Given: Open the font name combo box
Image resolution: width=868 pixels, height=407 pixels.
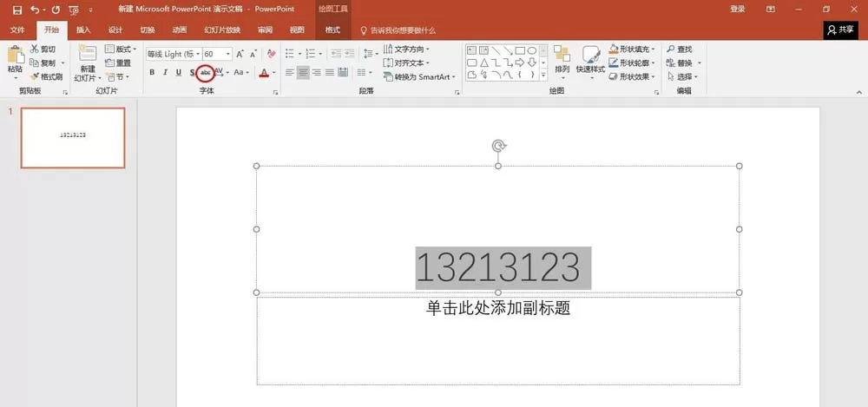Looking at the screenshot, I should (174, 54).
